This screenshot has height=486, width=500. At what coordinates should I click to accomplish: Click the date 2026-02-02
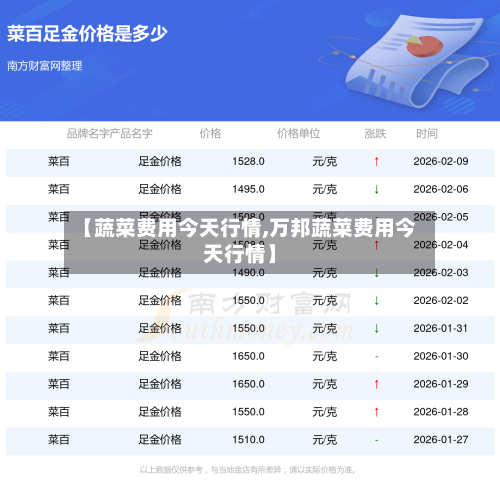pos(441,301)
